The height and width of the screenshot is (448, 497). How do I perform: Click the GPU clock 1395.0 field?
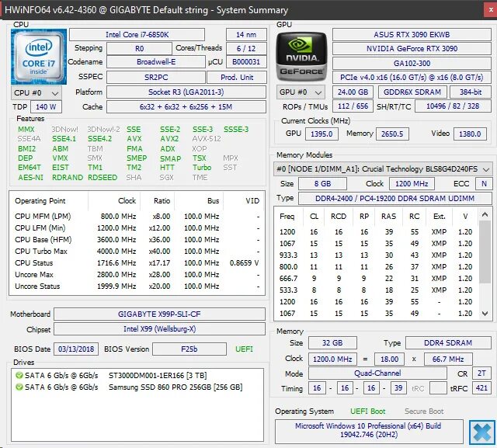click(x=321, y=134)
